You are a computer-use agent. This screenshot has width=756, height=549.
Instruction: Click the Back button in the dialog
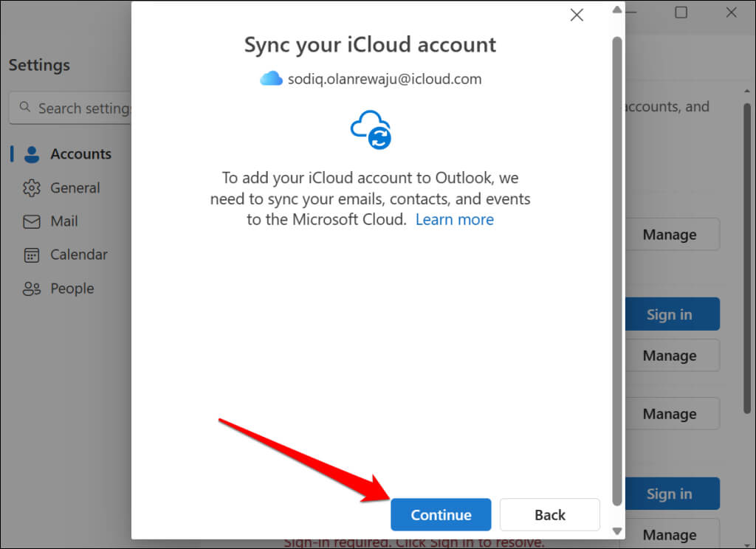[x=549, y=514]
